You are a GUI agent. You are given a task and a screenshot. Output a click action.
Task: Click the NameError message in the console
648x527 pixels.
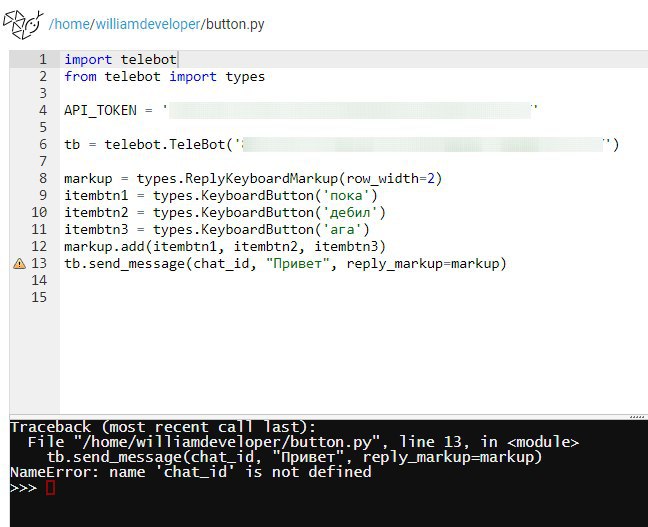tap(191, 472)
